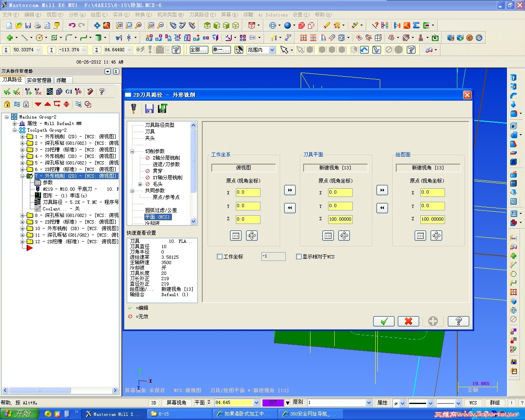This screenshot has width=525, height=420.
Task: Open the Z depth 84.645 dropdown
Action: 257,403
